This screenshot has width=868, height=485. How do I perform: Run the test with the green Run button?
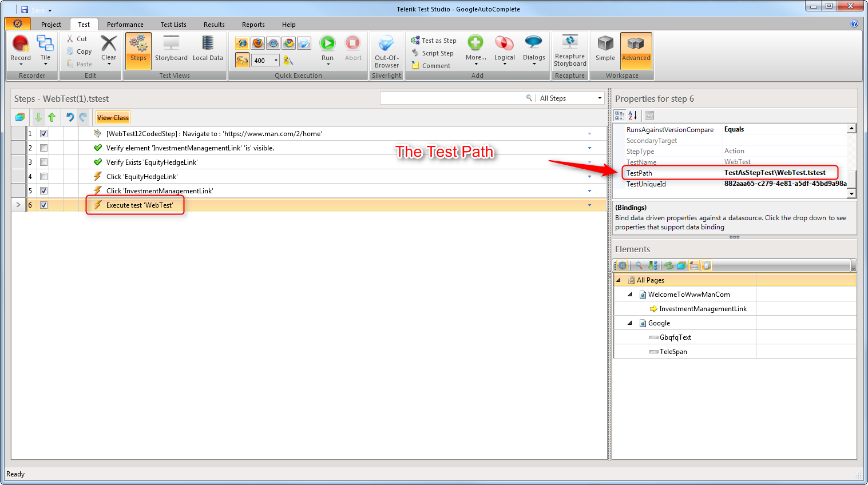(x=327, y=49)
